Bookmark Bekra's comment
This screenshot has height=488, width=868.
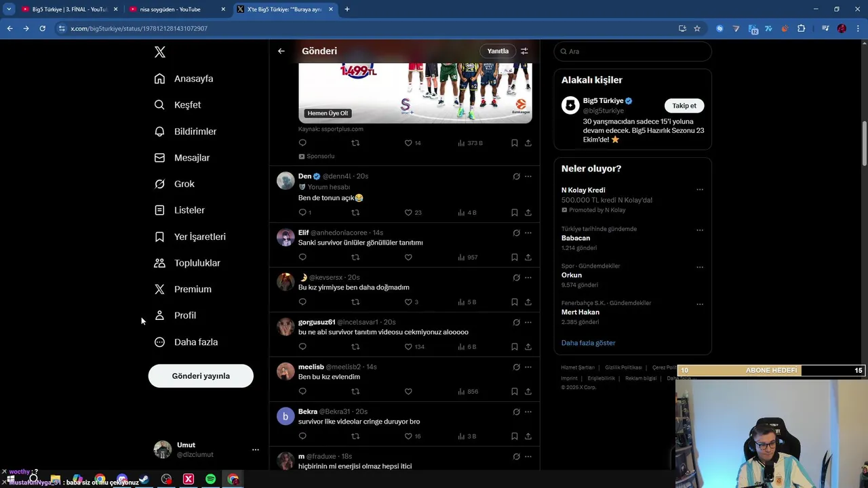(514, 436)
